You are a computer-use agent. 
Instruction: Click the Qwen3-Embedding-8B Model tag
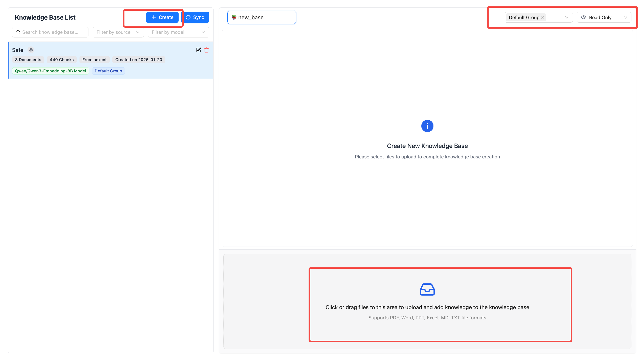tap(51, 71)
